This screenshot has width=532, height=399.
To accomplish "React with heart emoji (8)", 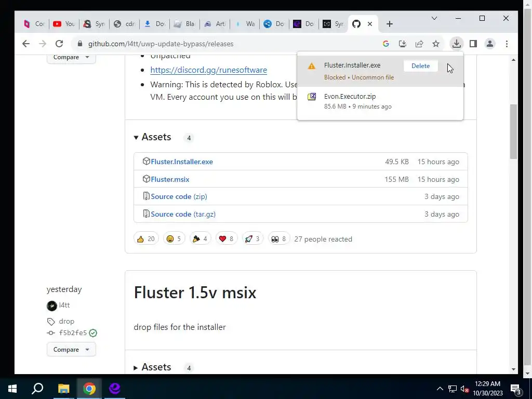I will 227,239.
